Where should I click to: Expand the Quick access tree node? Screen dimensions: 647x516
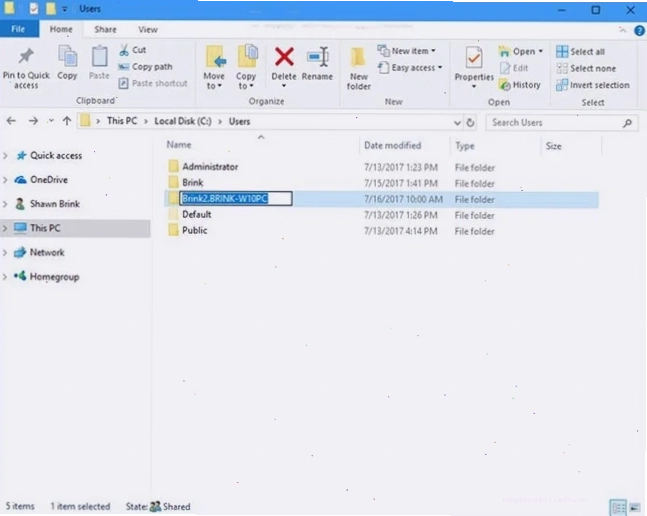[x=5, y=156]
